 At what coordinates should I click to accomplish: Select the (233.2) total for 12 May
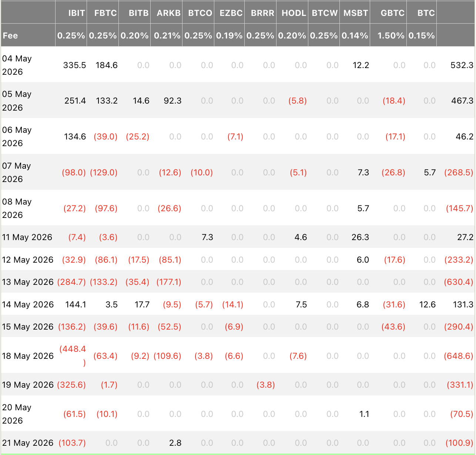click(459, 260)
